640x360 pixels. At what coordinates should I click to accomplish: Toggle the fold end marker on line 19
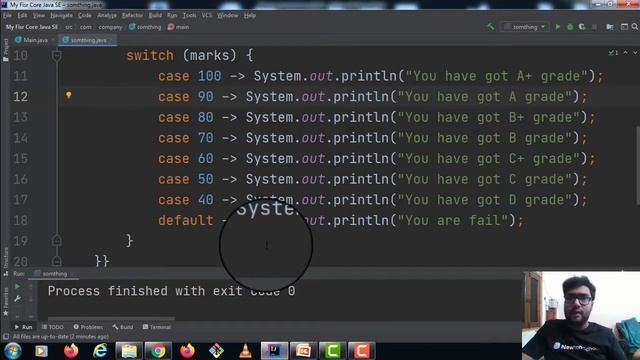click(x=57, y=240)
